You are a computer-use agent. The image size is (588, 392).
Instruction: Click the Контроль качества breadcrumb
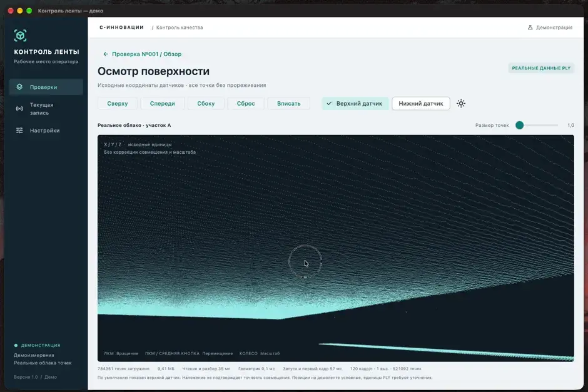click(180, 28)
